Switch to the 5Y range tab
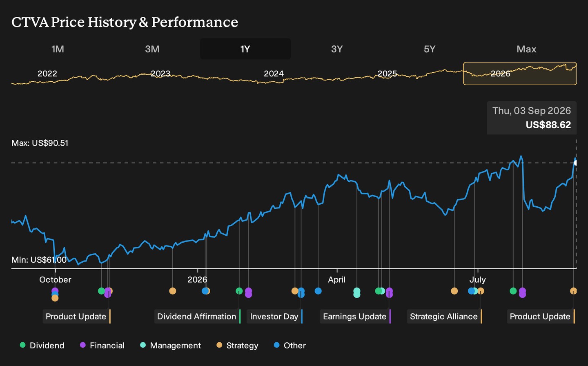 pos(430,49)
